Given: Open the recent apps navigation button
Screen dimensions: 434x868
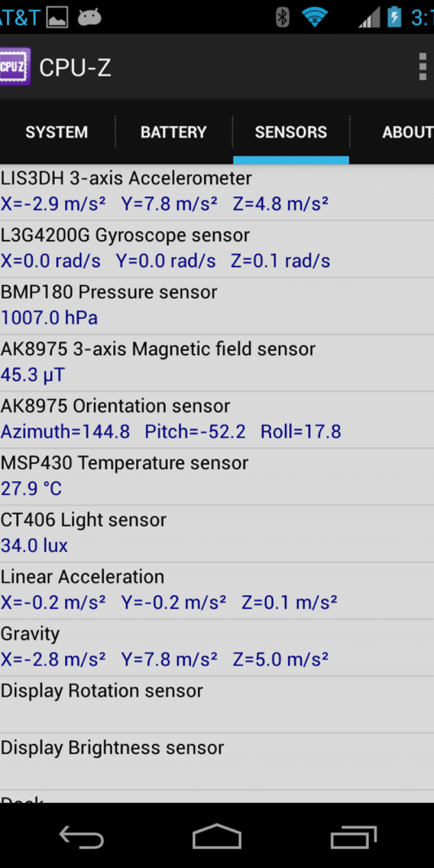Looking at the screenshot, I should [x=353, y=837].
